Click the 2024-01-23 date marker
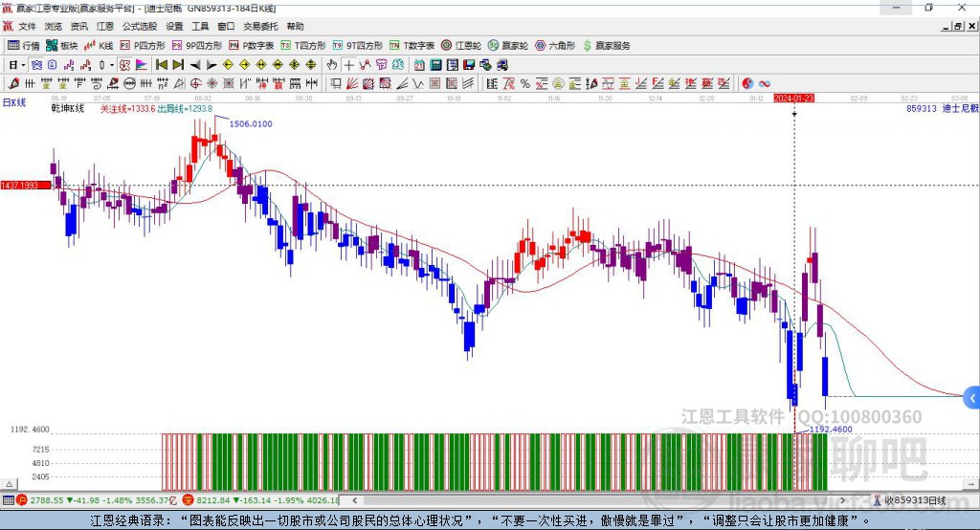The width and height of the screenshot is (980, 530). (x=793, y=98)
